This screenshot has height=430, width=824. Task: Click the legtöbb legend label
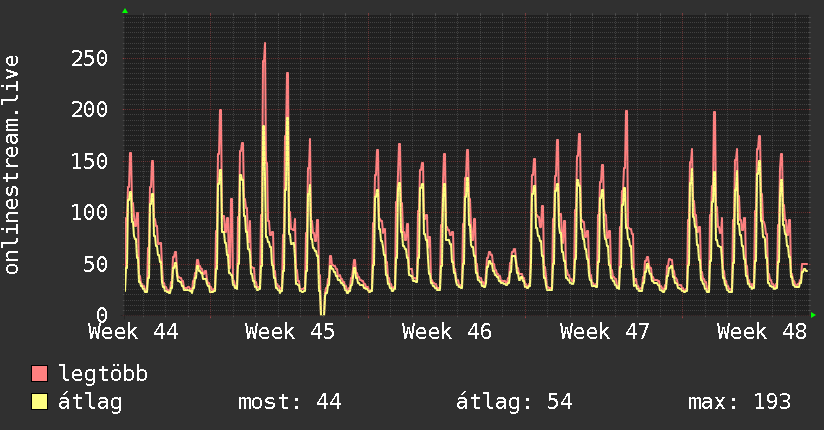103,374
